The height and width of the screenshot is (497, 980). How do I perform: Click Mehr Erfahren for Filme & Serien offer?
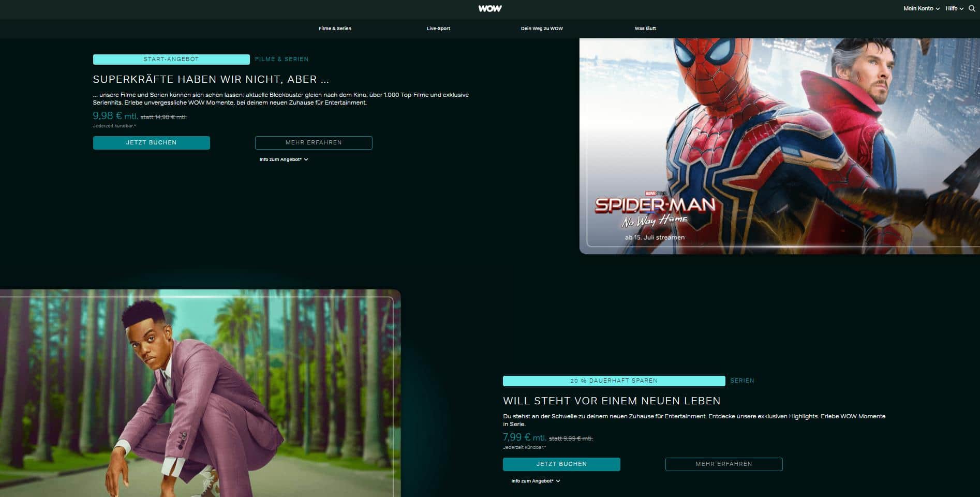pyautogui.click(x=314, y=143)
